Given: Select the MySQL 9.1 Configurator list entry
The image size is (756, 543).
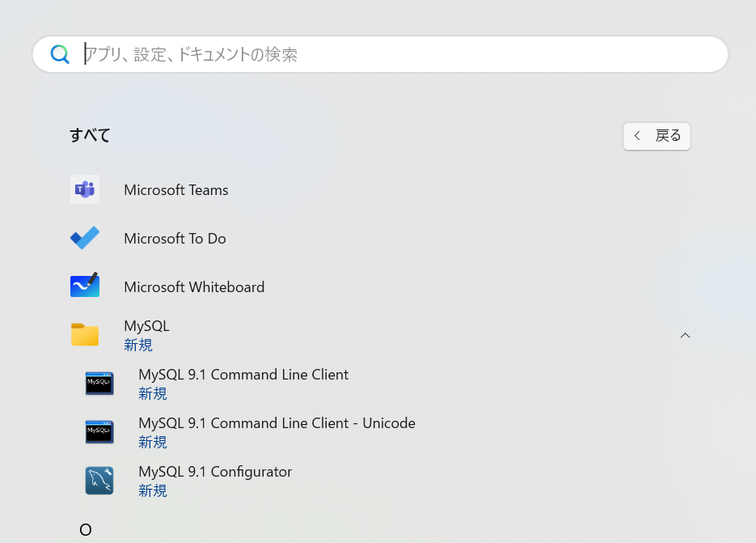Looking at the screenshot, I should click(215, 471).
